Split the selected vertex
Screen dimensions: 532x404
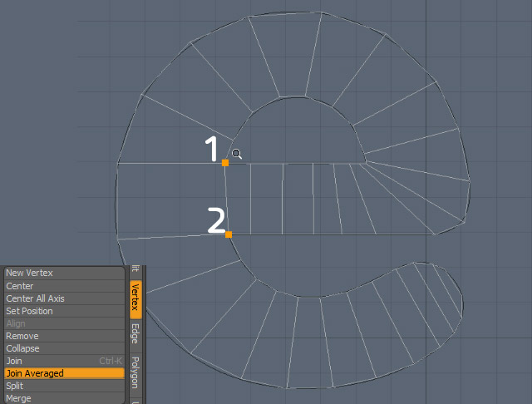[x=65, y=386]
